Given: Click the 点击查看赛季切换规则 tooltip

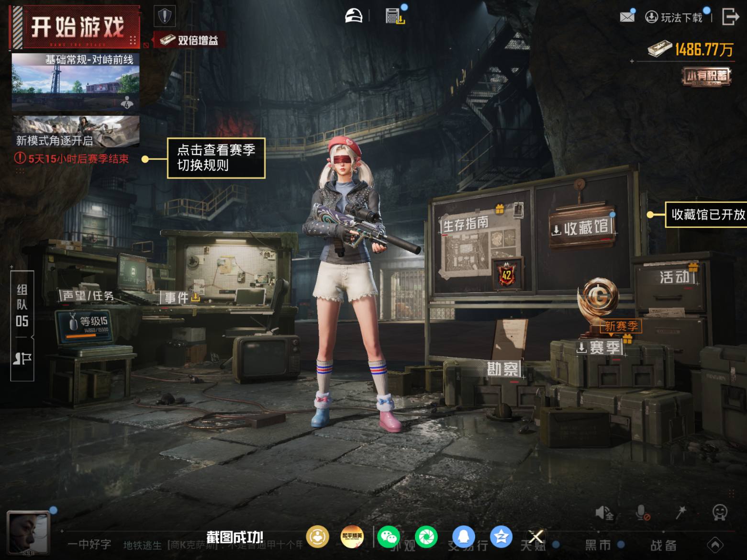Looking at the screenshot, I should [216, 158].
